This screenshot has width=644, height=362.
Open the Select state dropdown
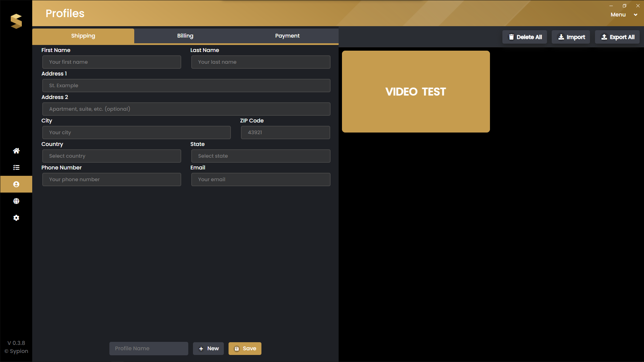(261, 156)
